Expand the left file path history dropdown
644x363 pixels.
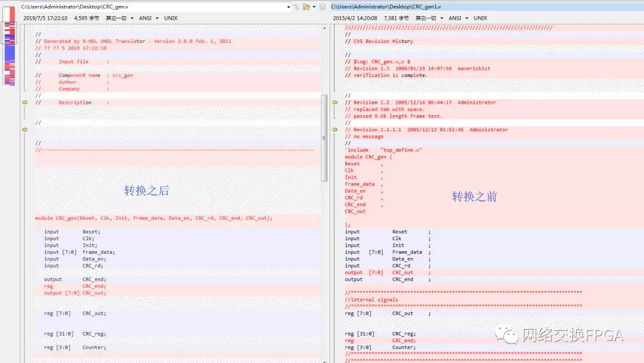pyautogui.click(x=289, y=7)
